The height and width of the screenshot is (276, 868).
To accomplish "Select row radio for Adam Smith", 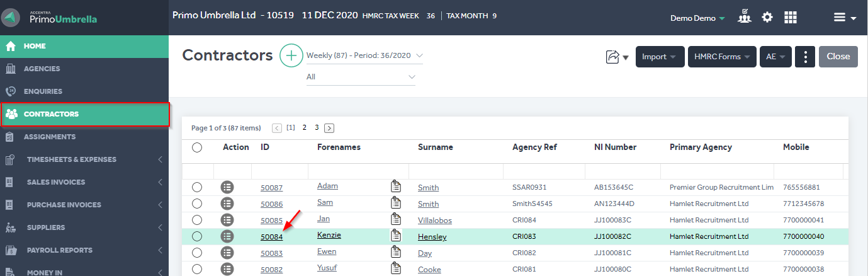I will [197, 187].
